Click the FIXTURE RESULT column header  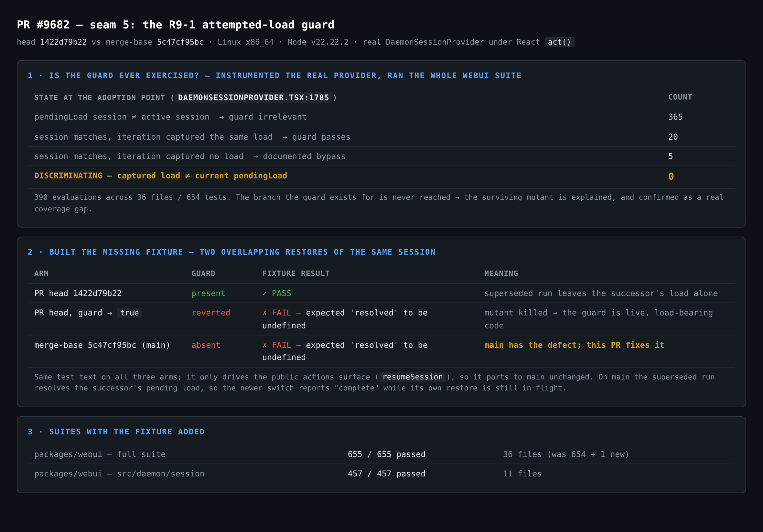pos(296,273)
